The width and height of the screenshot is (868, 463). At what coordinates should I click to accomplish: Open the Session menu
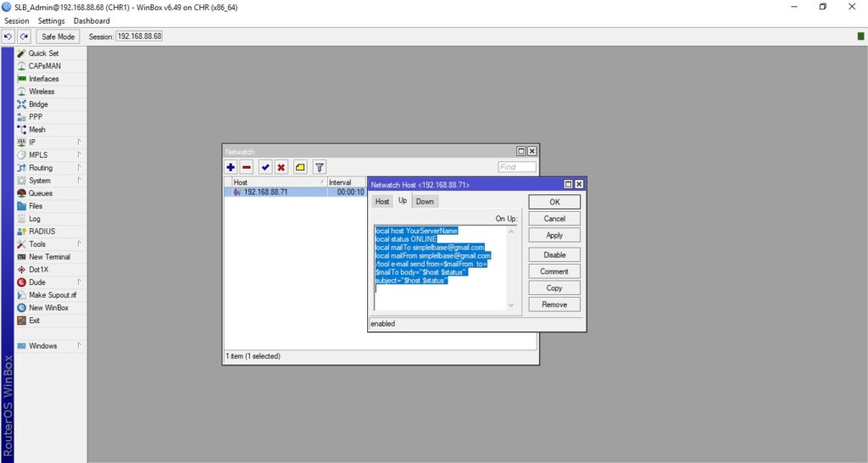(x=17, y=21)
